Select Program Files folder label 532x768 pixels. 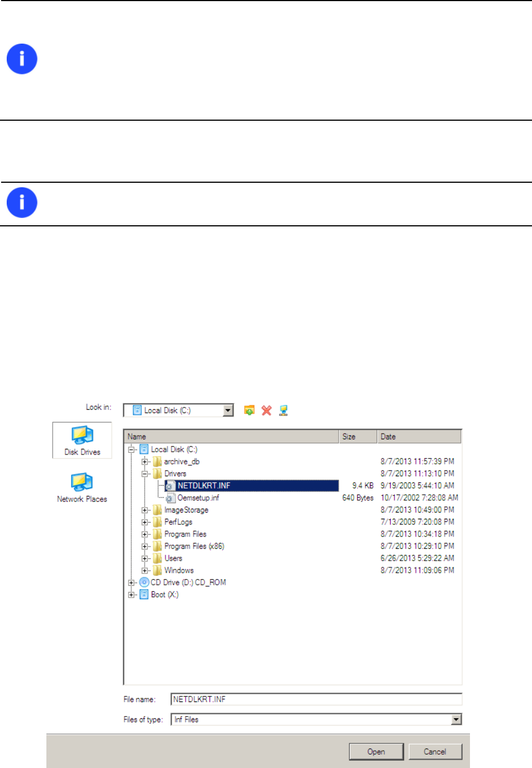186,534
